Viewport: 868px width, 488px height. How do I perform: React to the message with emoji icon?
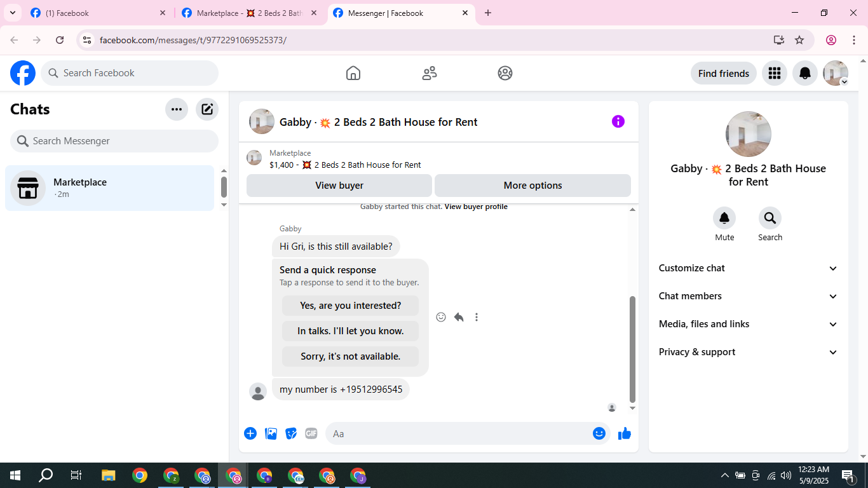(x=441, y=317)
